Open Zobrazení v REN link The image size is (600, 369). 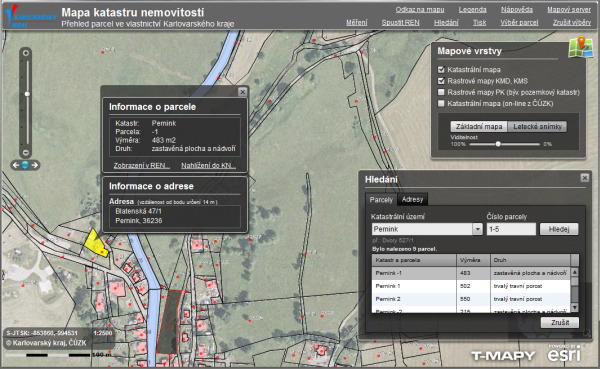point(142,165)
